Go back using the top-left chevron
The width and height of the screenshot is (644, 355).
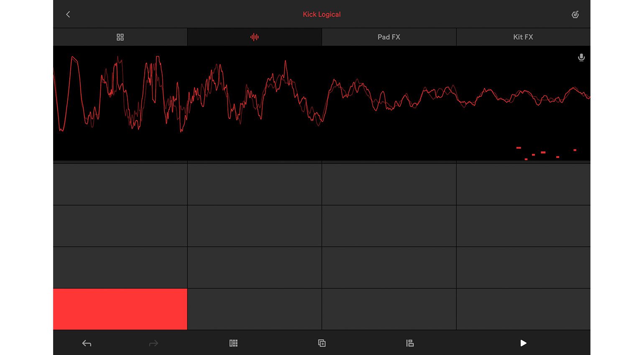(68, 15)
